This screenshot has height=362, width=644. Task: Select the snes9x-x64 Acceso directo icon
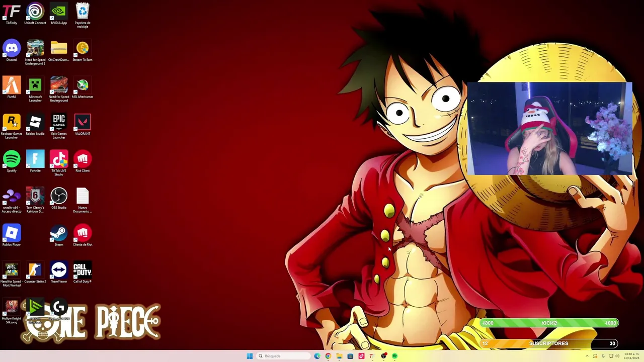click(x=12, y=200)
